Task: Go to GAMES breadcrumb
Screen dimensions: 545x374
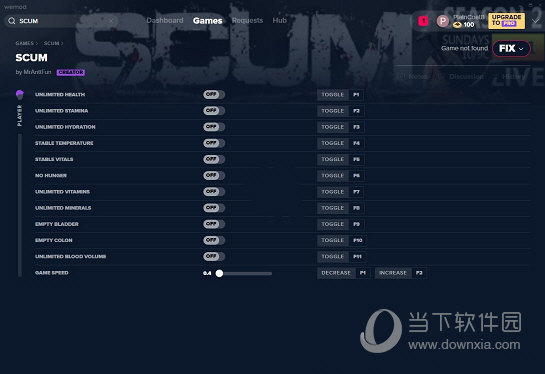Action: pyautogui.click(x=24, y=43)
